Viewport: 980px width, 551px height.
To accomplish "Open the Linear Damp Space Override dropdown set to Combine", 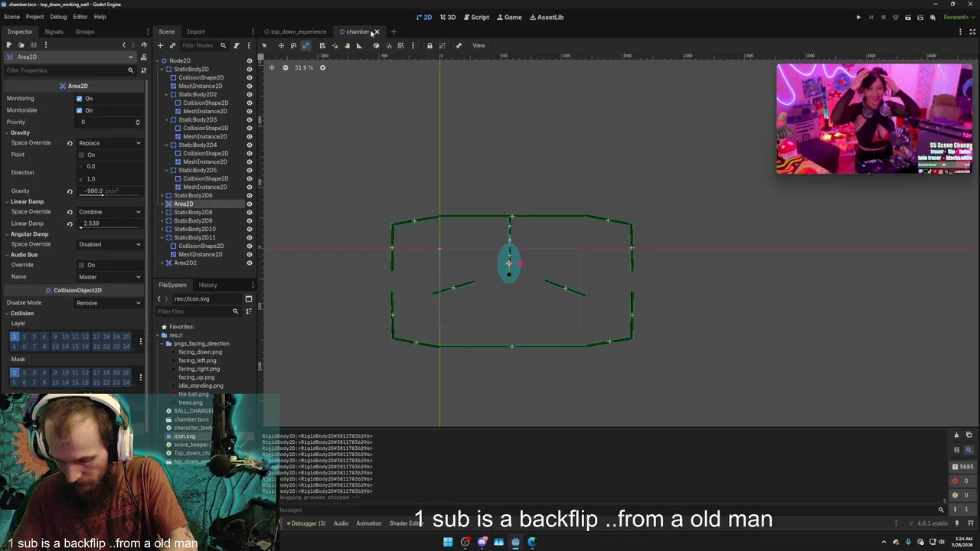I will (109, 212).
